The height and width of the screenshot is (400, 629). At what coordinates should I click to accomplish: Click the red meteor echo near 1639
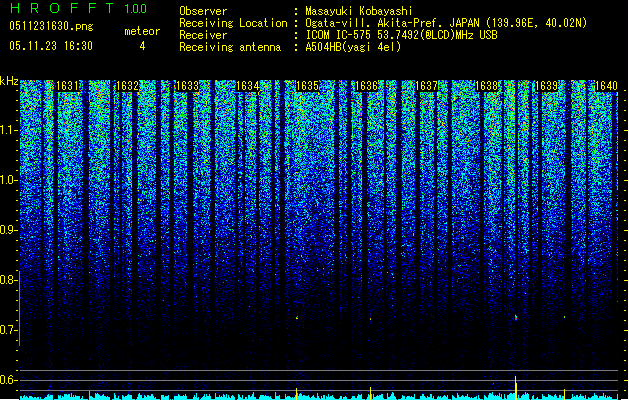(516, 318)
